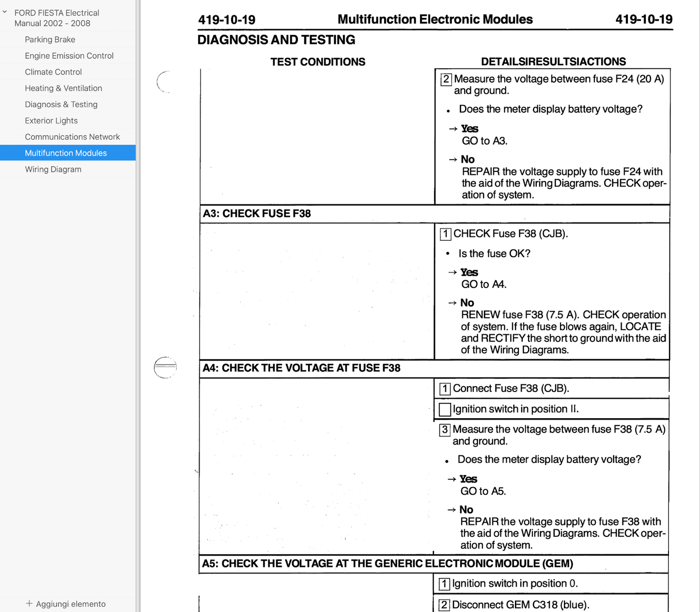Select Climate Control in the sidebar
Viewport: 700px width, 612px height.
(53, 72)
